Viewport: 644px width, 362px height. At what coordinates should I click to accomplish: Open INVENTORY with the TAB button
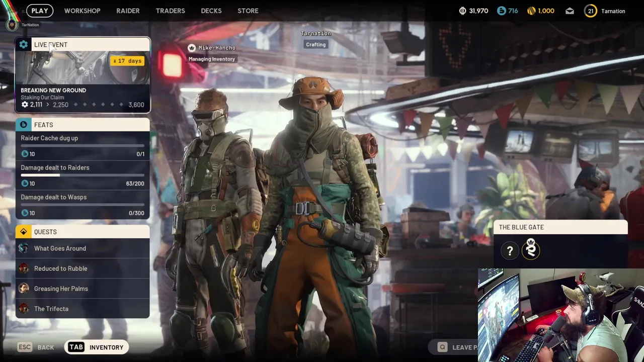(x=96, y=347)
